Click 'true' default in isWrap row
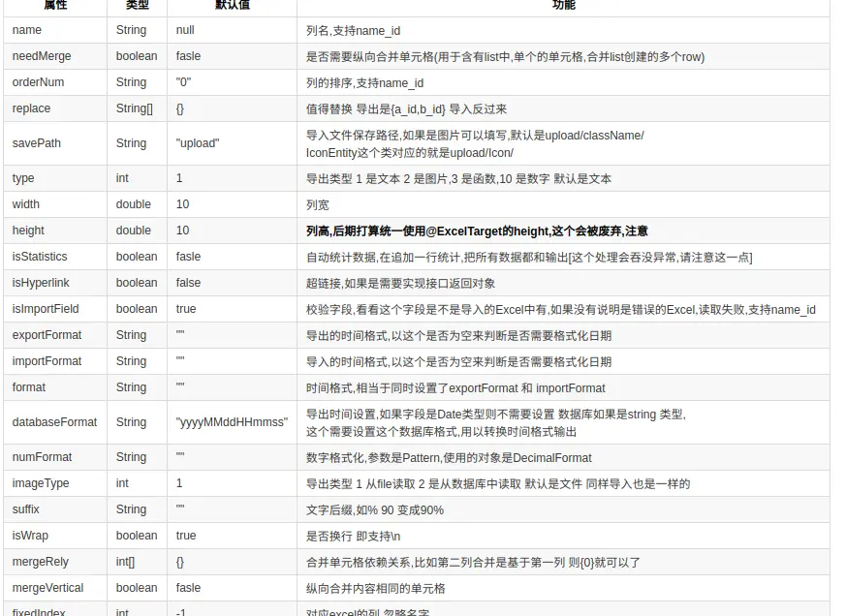 tap(186, 536)
